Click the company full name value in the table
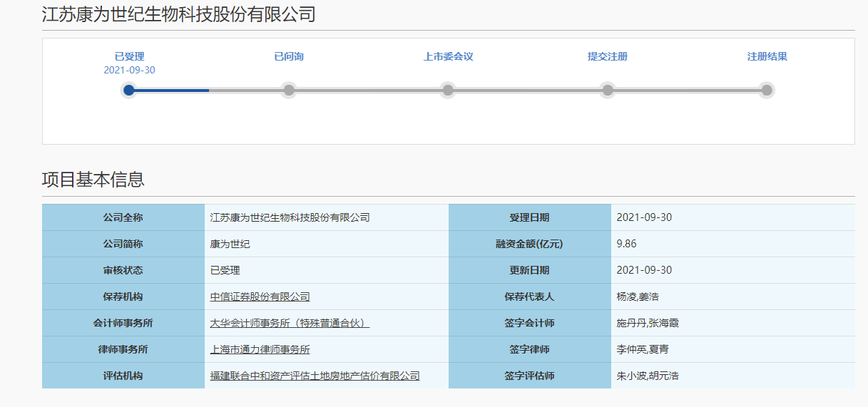The height and width of the screenshot is (407, 868). (290, 217)
